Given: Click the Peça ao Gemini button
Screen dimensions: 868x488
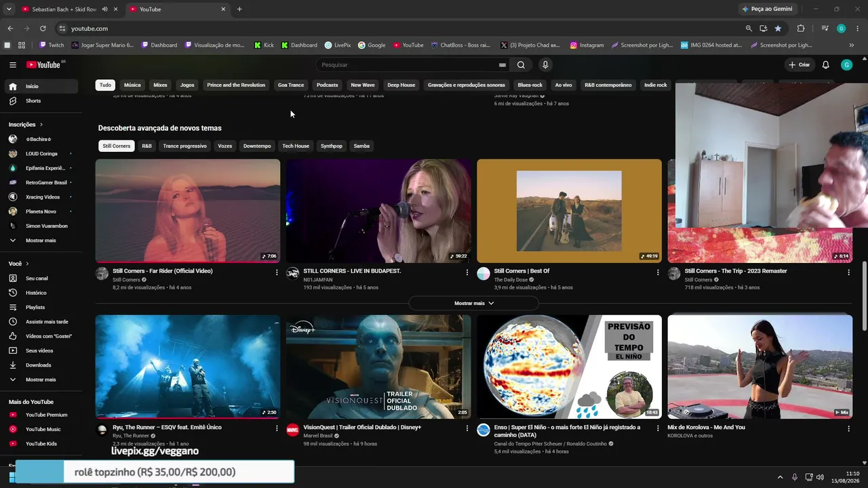Looking at the screenshot, I should [x=767, y=9].
